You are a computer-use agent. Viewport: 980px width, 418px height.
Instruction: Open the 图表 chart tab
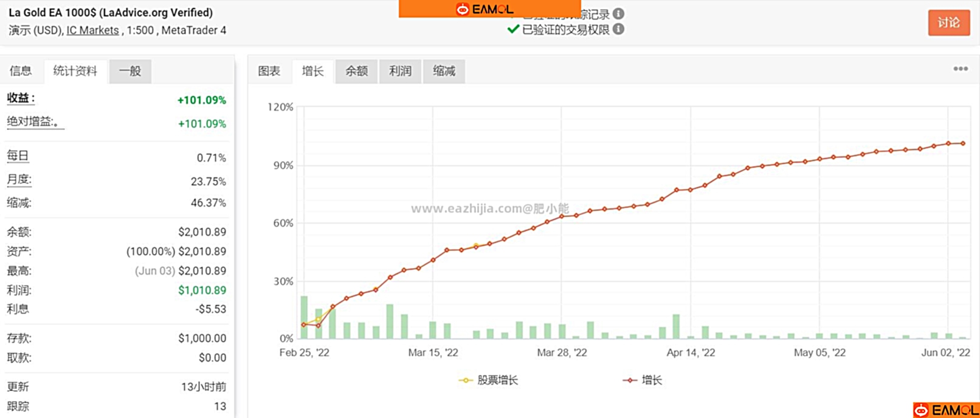coord(269,71)
